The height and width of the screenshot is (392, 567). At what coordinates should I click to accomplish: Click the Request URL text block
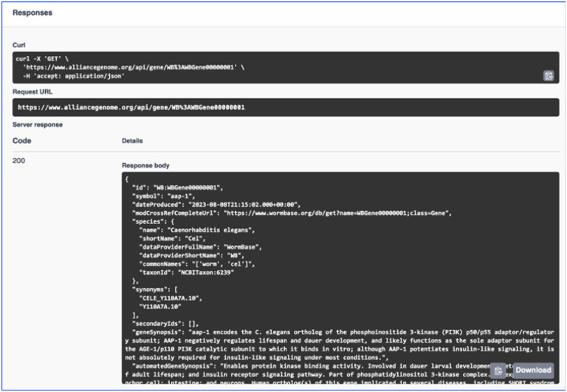point(131,107)
